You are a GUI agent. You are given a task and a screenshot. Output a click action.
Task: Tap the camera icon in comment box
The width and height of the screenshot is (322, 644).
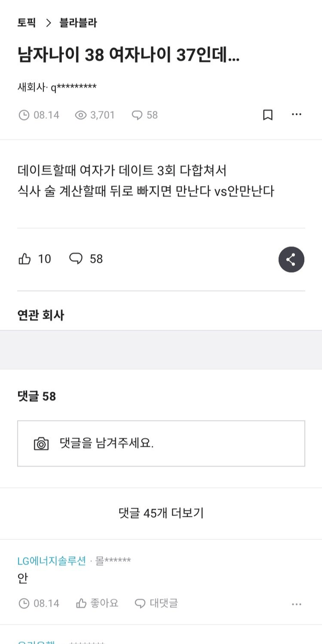41,443
